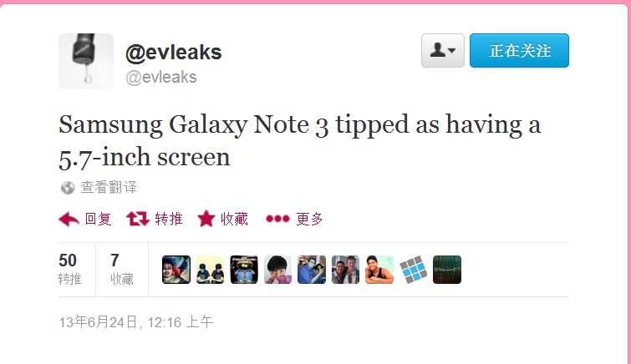Viewport: 631px width, 364px height.
Task: Click the first retweeter avatar
Action: coord(176,270)
